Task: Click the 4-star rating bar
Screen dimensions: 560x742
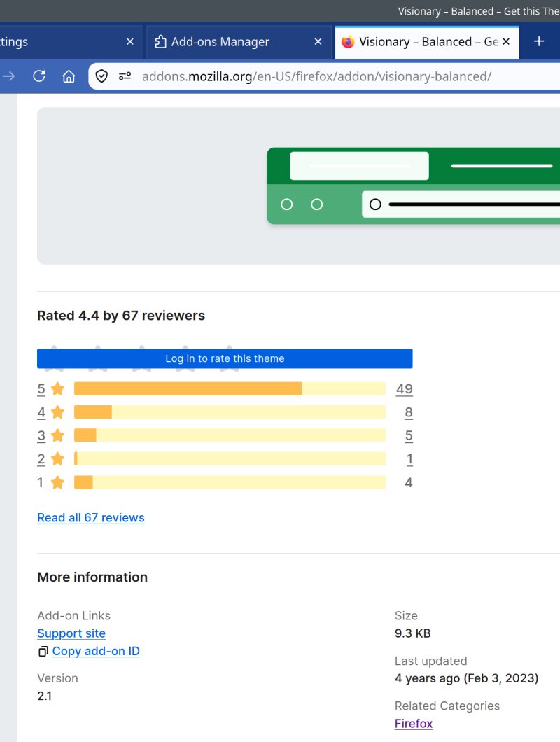Action: pyautogui.click(x=230, y=412)
